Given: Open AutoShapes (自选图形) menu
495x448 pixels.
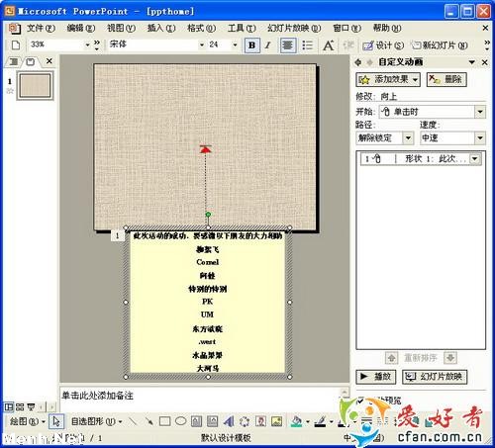Looking at the screenshot, I should click(96, 421).
